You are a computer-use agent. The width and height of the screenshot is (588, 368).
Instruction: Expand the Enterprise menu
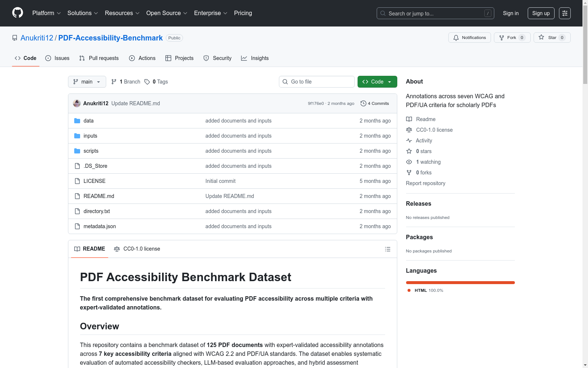211,13
